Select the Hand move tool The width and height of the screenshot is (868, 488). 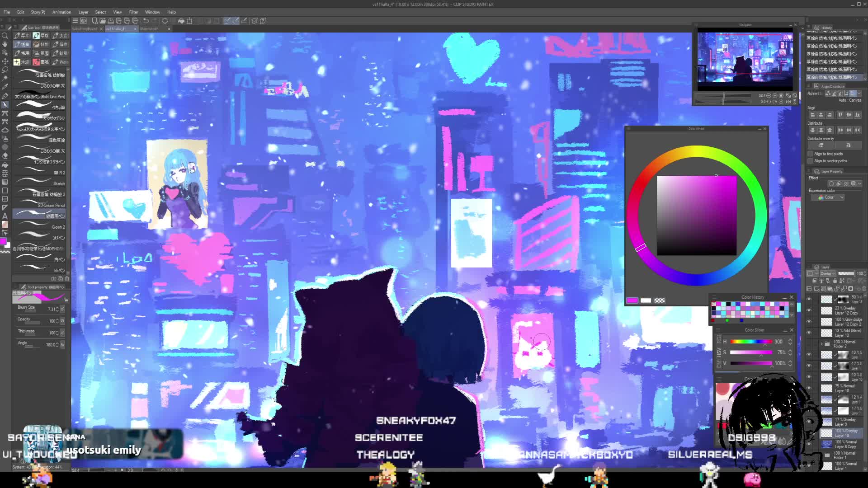(5, 44)
